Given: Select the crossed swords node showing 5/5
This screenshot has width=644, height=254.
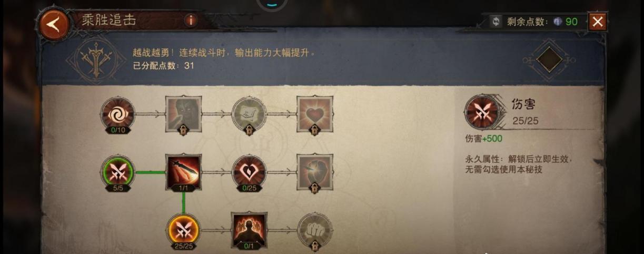Looking at the screenshot, I should (x=118, y=172).
